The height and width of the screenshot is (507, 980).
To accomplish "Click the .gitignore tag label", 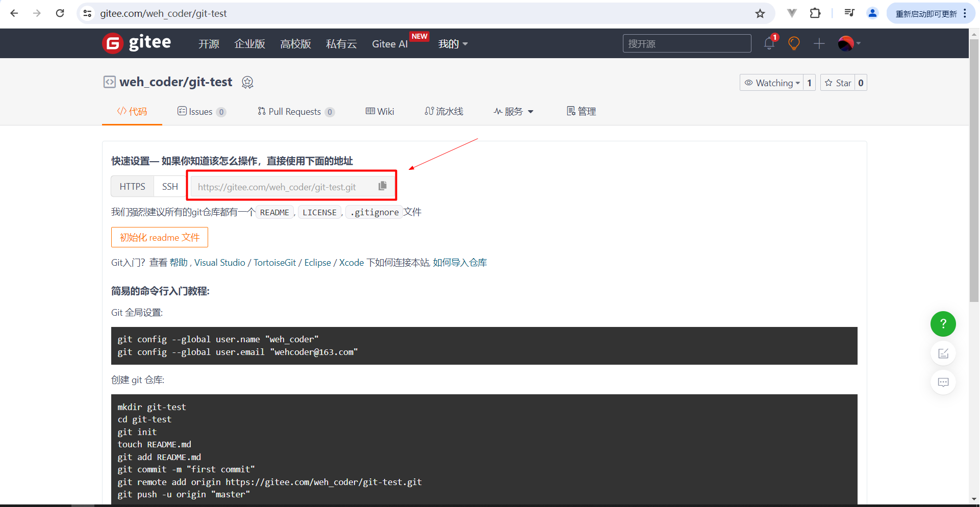I will pos(374,212).
